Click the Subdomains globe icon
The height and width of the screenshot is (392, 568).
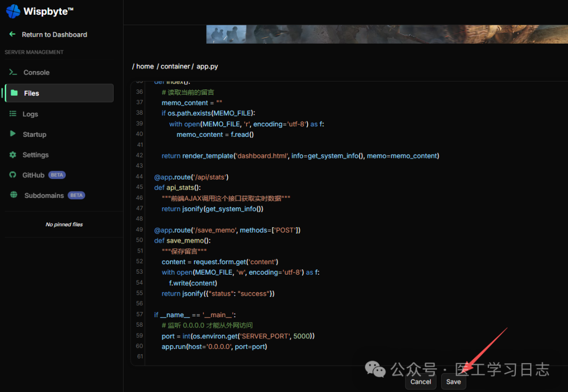tap(14, 195)
